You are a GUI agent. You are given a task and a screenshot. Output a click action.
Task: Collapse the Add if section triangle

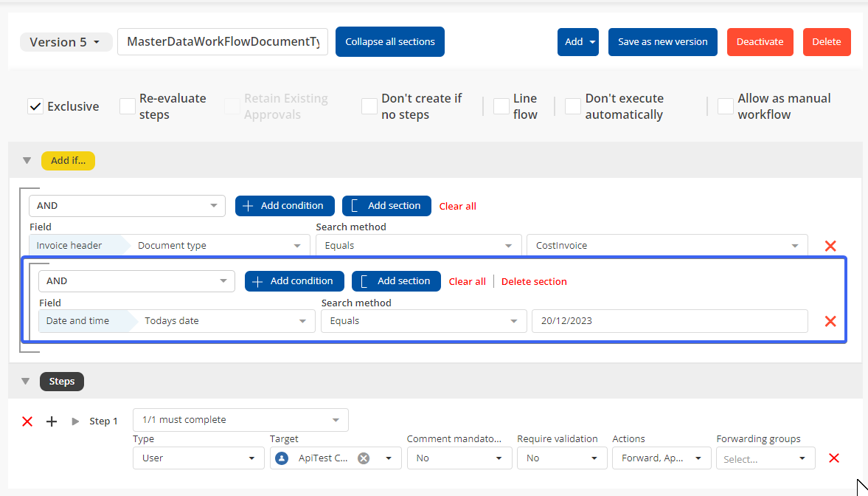(x=27, y=160)
